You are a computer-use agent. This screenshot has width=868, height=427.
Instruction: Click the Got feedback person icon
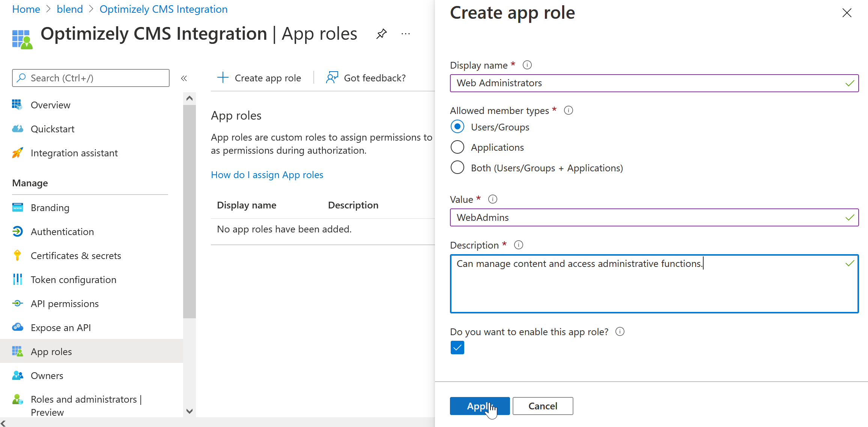(x=332, y=78)
